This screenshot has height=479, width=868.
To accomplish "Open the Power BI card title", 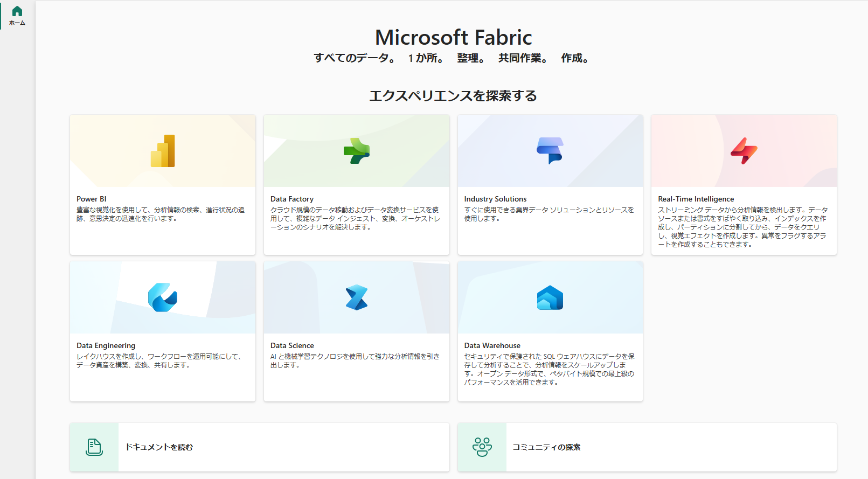I will tap(92, 199).
